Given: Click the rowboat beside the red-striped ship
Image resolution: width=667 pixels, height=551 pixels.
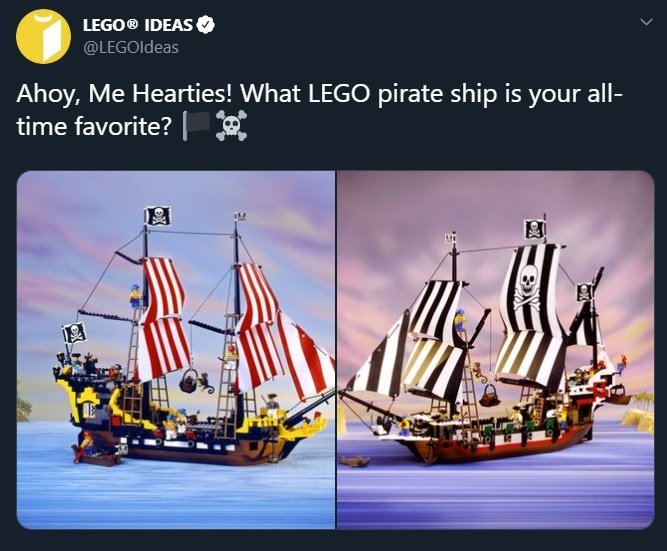Looking at the screenshot, I should [97, 457].
